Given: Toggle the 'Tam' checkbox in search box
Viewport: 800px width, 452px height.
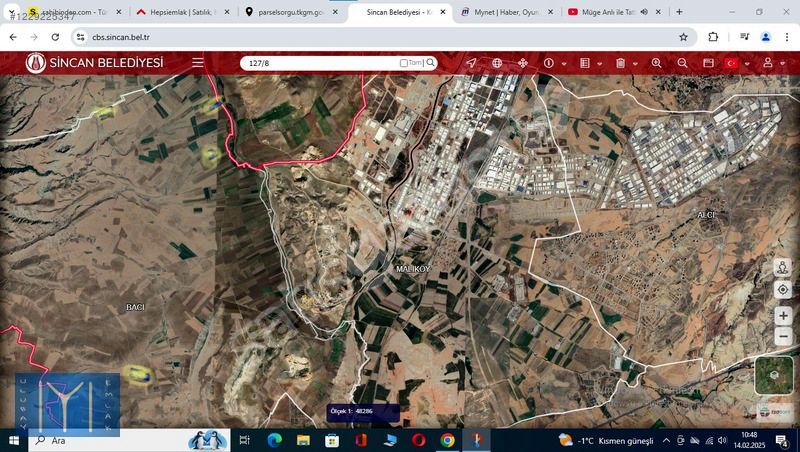Looking at the screenshot, I should (x=404, y=63).
